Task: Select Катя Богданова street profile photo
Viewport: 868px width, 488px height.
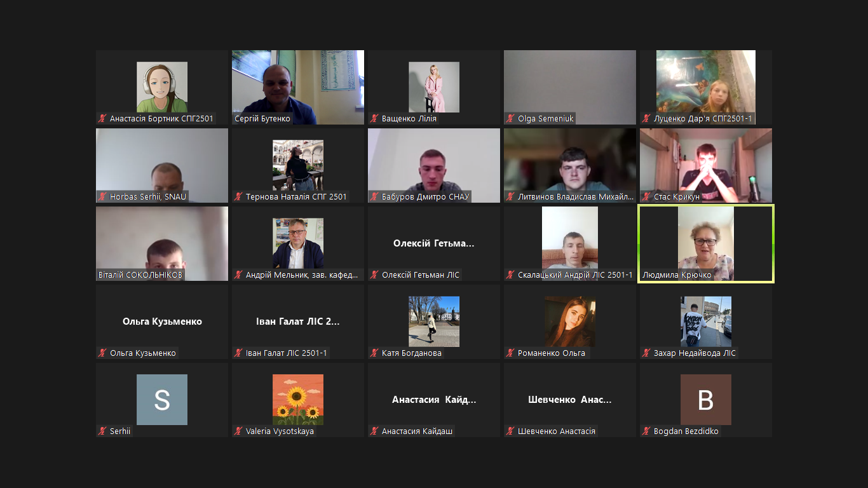Action: click(434, 322)
